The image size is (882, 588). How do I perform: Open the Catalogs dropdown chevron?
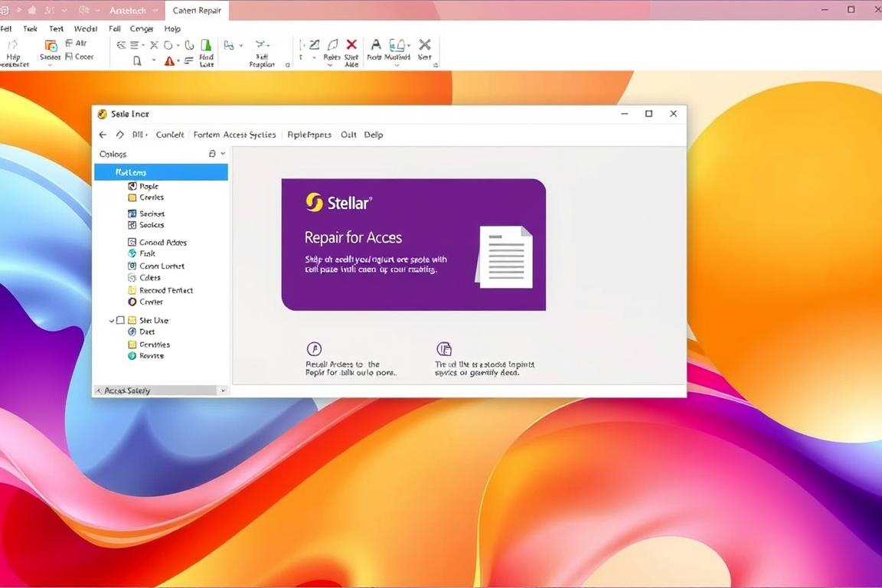[x=222, y=153]
